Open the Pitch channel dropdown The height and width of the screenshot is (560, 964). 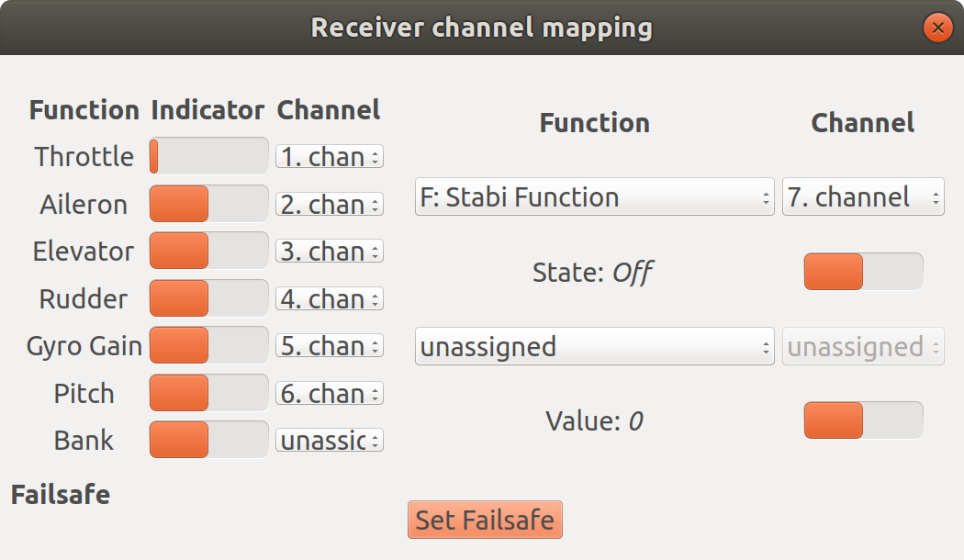[329, 394]
